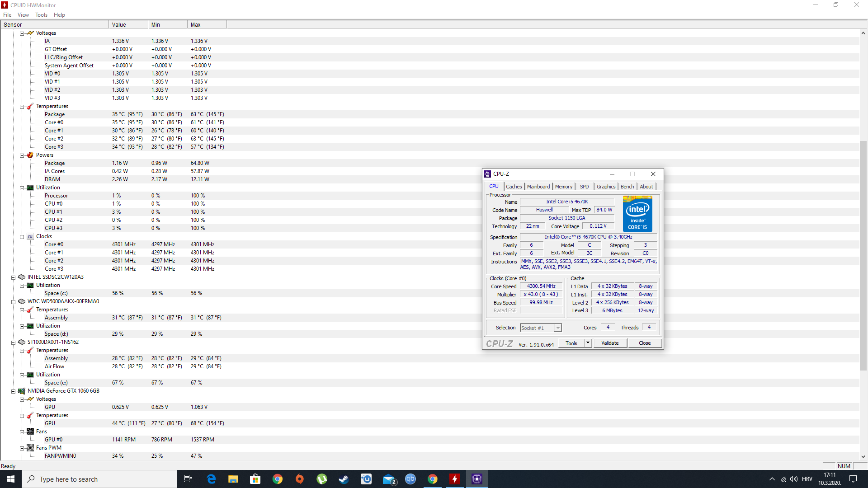This screenshot has height=488, width=868.
Task: Collapse the Powers node
Action: coord(22,155)
